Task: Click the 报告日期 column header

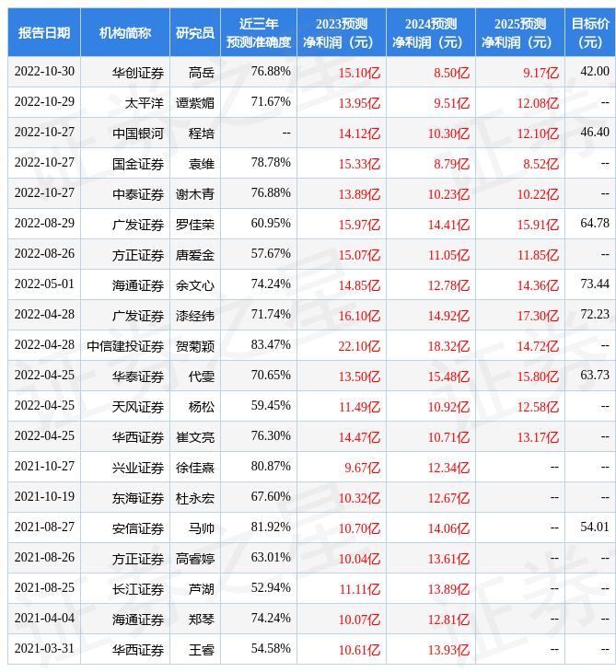Action: point(44,32)
